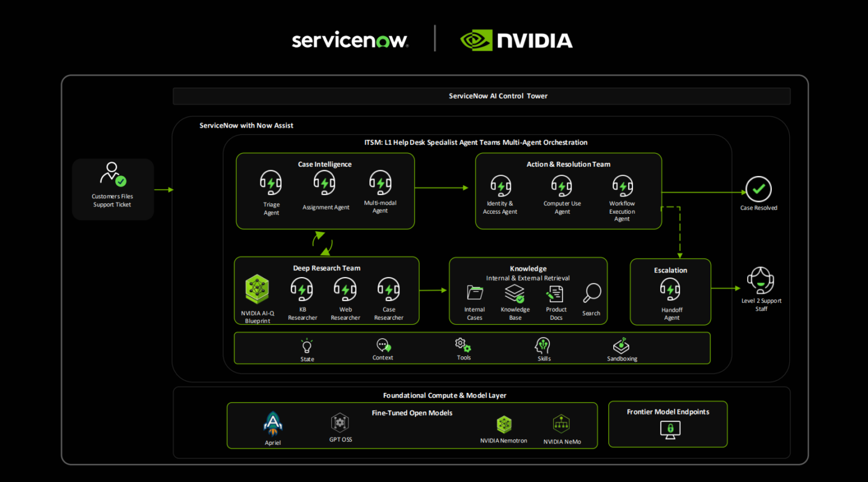Image resolution: width=868 pixels, height=482 pixels.
Task: Open the Identity & Access Agent
Action: click(x=500, y=186)
